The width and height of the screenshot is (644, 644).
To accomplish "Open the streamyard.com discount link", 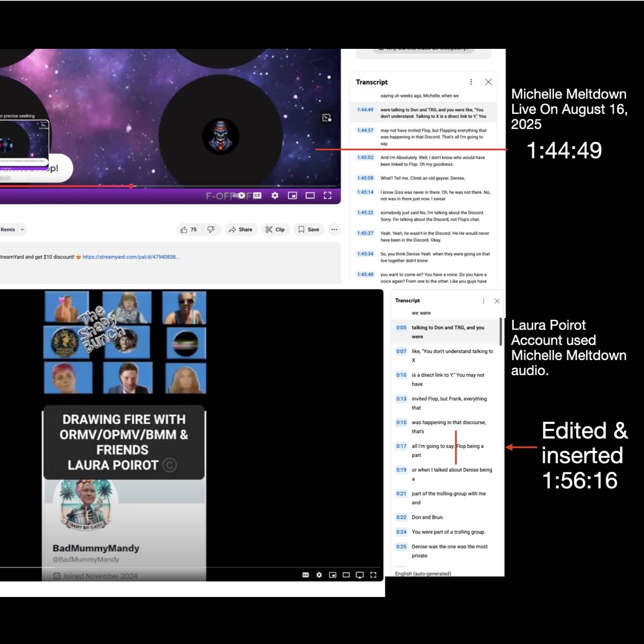I will click(131, 257).
